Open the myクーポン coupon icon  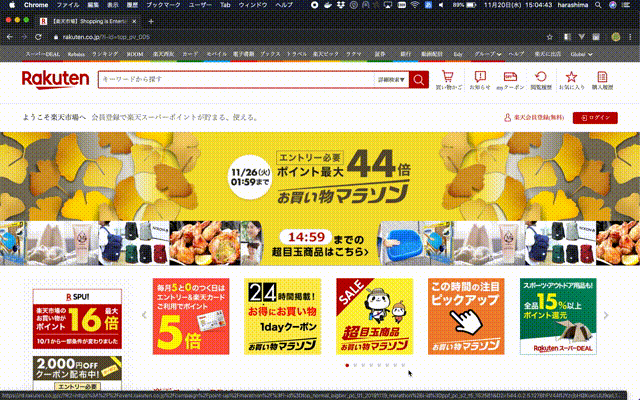point(510,80)
